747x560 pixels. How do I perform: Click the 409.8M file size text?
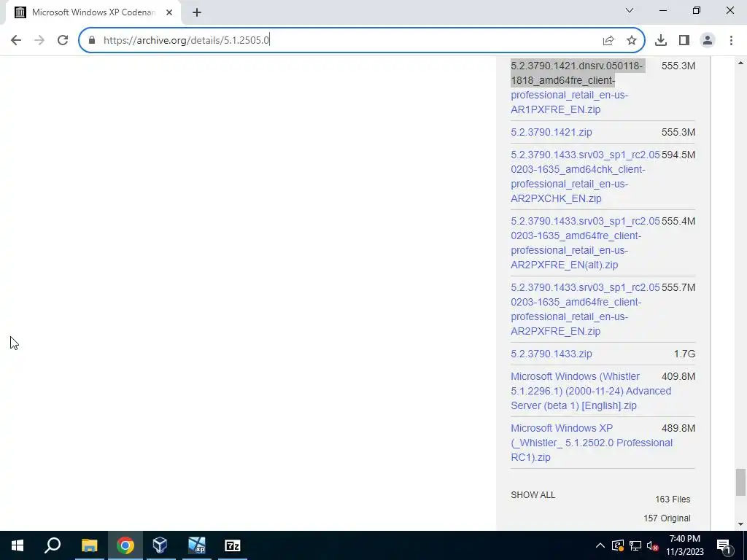point(678,376)
